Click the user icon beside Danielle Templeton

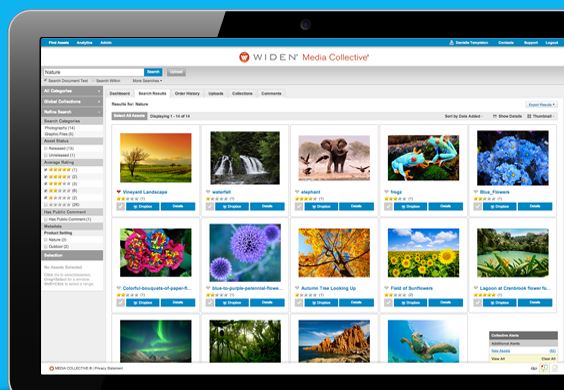(451, 42)
